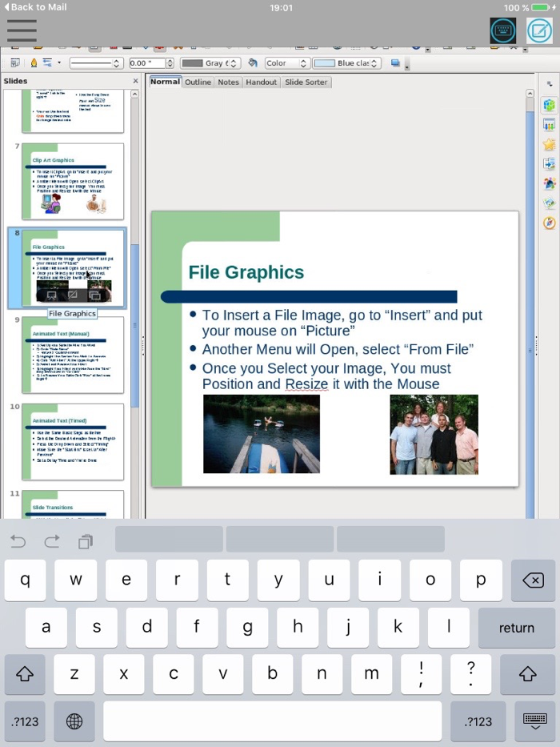The image size is (560, 747).
Task: Open the Gallery sidebar icon
Action: (x=549, y=203)
